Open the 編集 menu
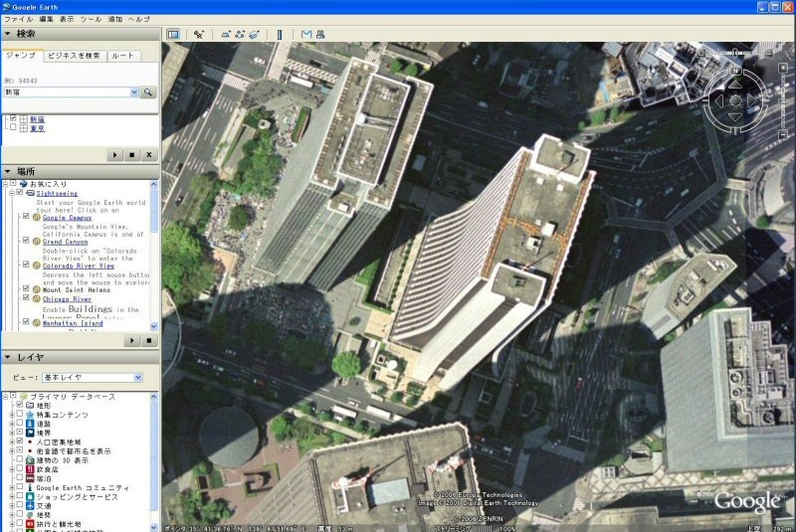 [46, 19]
